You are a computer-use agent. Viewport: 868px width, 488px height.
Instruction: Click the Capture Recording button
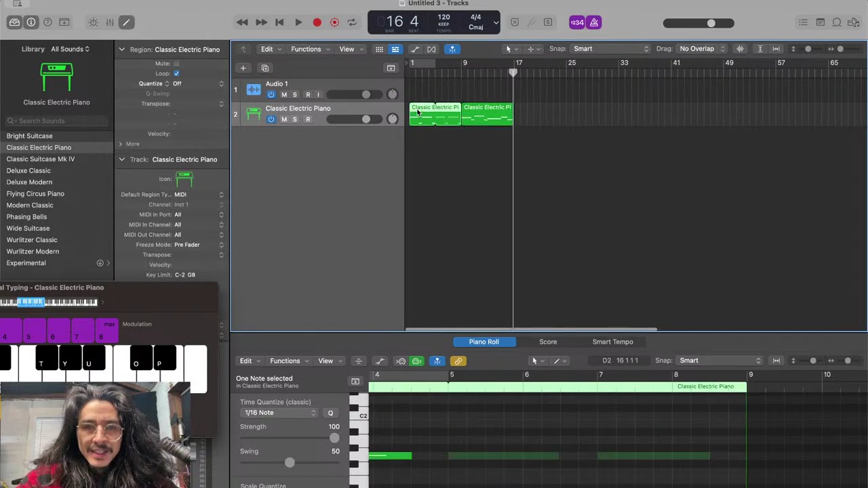point(334,22)
